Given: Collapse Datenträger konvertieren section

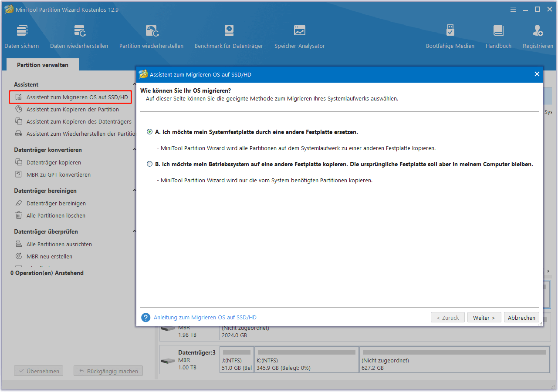Looking at the screenshot, I should pos(134,150).
